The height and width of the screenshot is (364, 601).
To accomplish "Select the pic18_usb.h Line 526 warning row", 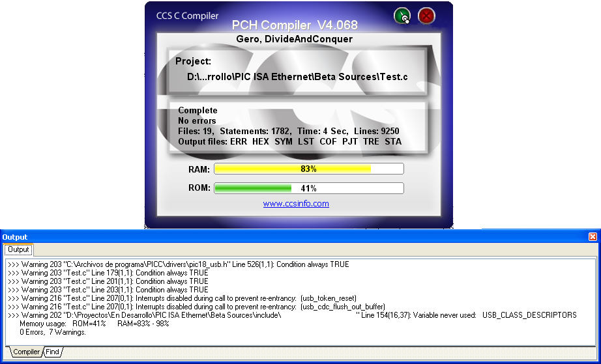I will click(x=179, y=264).
